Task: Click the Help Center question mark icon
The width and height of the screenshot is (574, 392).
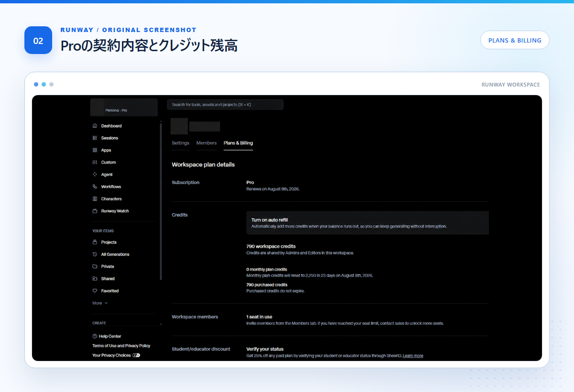Action: click(95, 336)
